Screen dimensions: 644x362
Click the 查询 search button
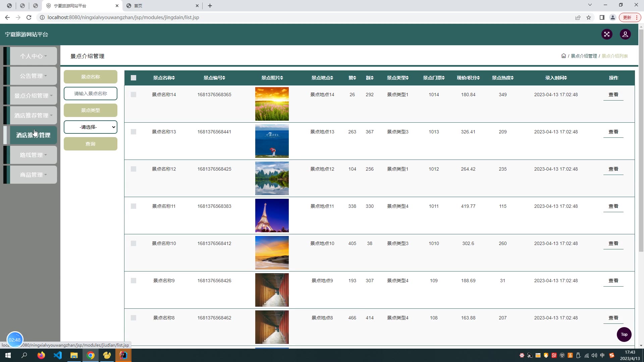(x=91, y=144)
